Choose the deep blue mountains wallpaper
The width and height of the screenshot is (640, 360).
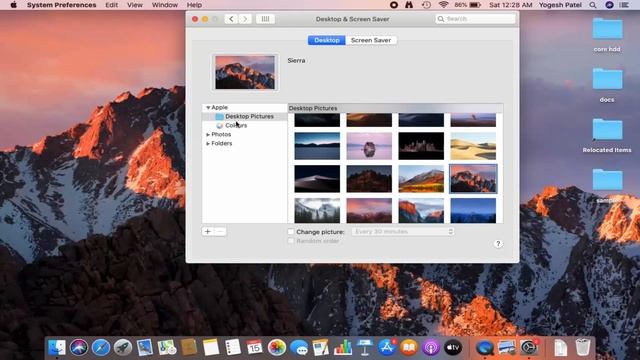(x=473, y=211)
